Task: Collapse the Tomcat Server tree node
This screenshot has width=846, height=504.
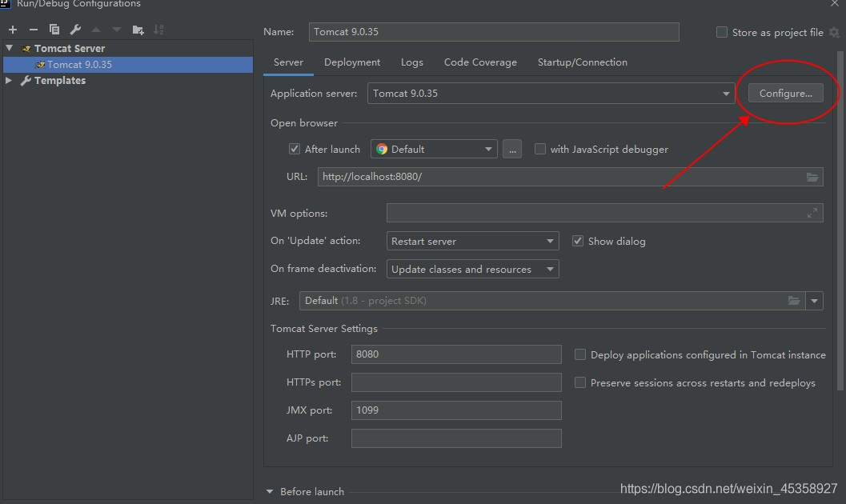Action: coord(9,48)
